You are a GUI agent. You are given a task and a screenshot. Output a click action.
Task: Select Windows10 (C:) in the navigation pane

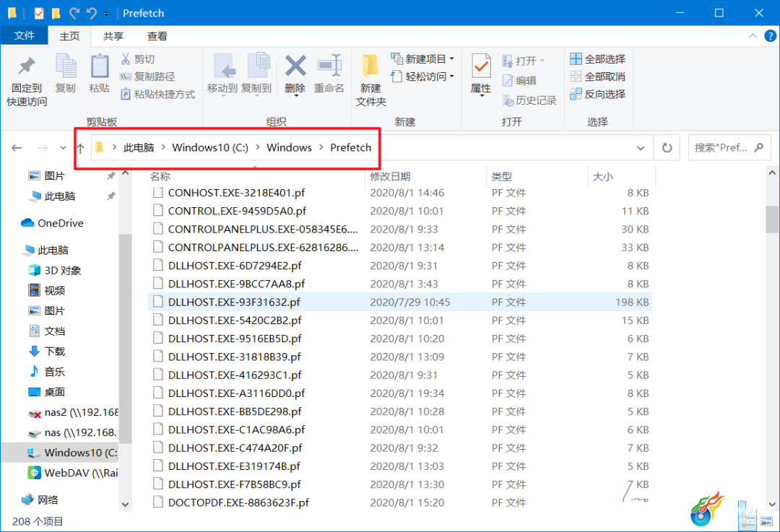point(73,453)
